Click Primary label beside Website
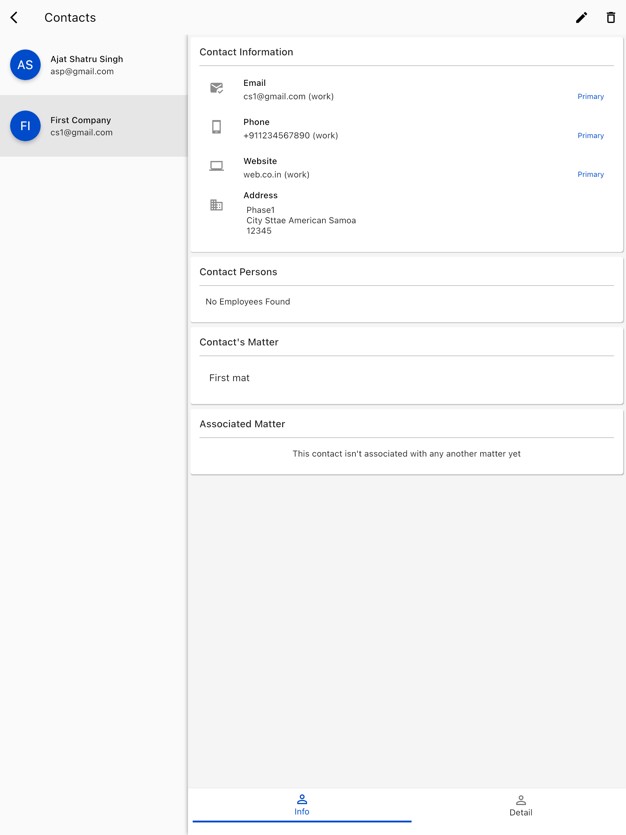The width and height of the screenshot is (626, 835). tap(590, 175)
